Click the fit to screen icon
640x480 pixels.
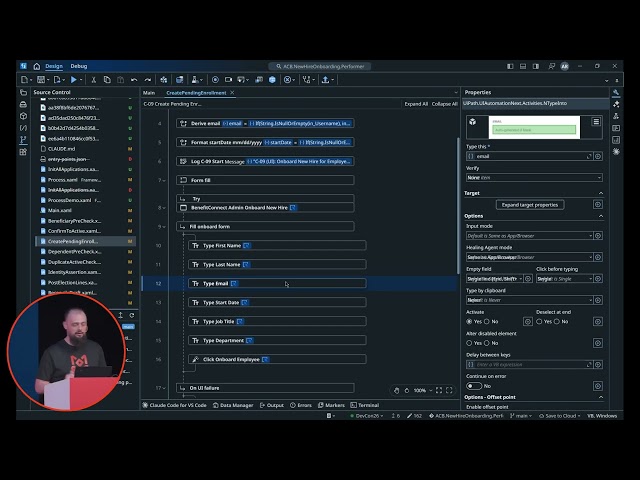(x=439, y=391)
